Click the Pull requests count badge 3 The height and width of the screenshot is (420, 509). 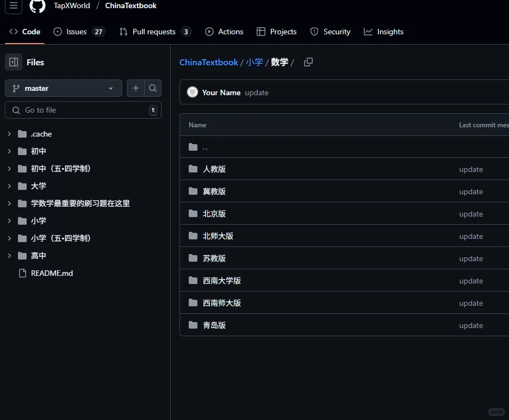[186, 32]
